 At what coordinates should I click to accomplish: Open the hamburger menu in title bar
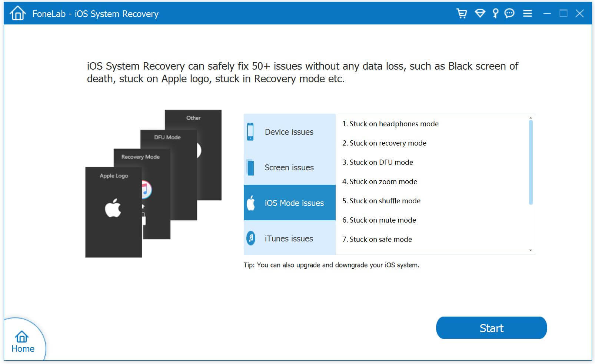527,14
